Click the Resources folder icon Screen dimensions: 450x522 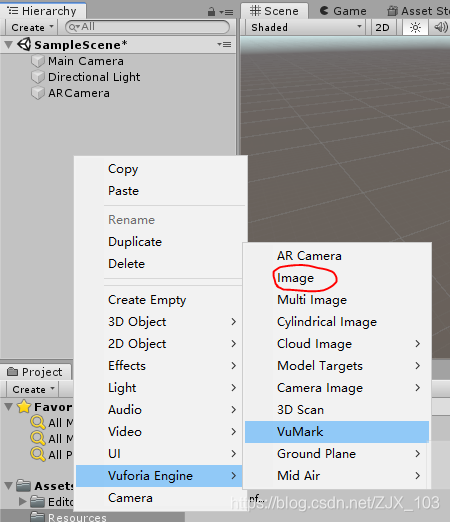point(37,517)
